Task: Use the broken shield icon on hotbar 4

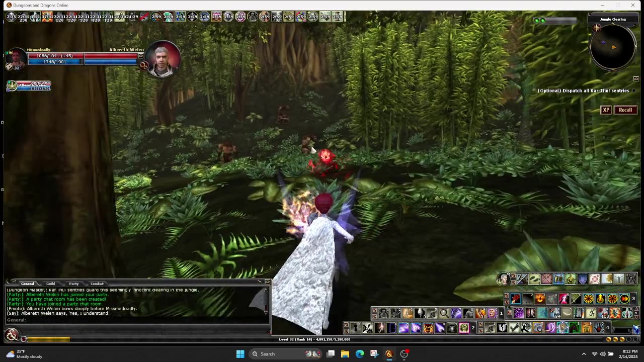Action: (x=503, y=328)
